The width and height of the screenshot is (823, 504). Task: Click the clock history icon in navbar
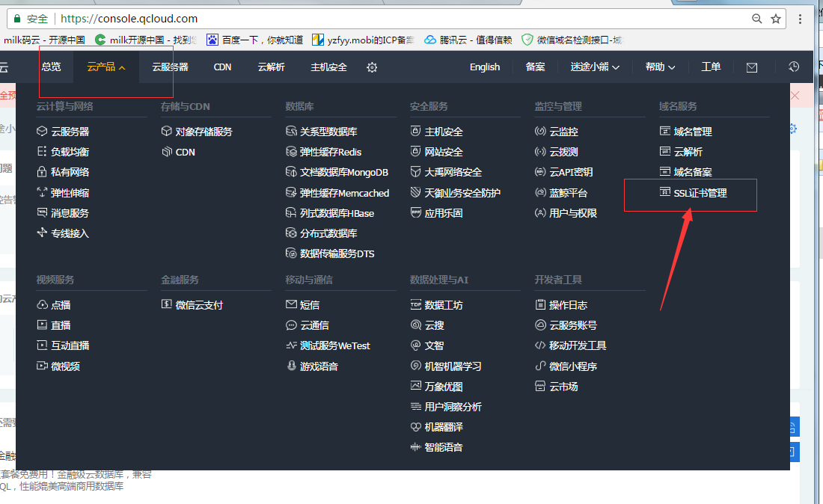[x=794, y=67]
